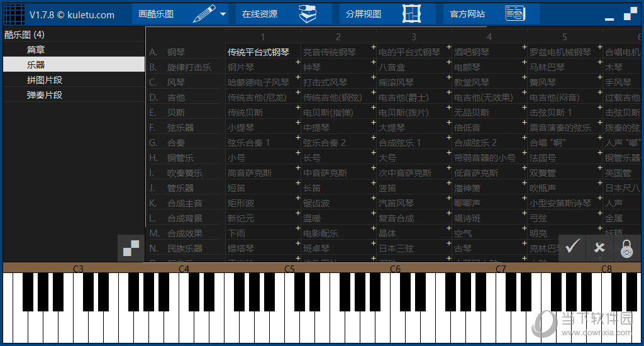Viewport: 644px width, 346px height.
Task: Select 双簧管 instrument
Action: point(543,173)
